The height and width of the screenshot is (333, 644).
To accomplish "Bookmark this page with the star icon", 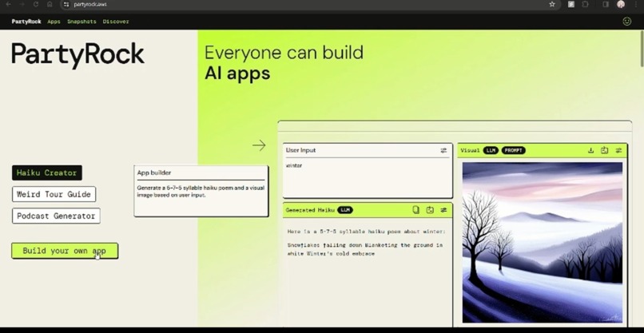I will pyautogui.click(x=552, y=4).
